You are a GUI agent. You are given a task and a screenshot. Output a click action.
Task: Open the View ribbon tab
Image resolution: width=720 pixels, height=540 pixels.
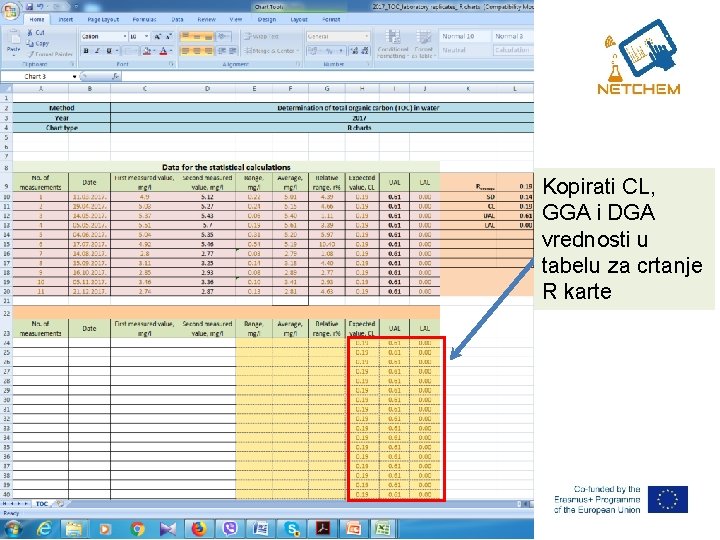[x=235, y=19]
